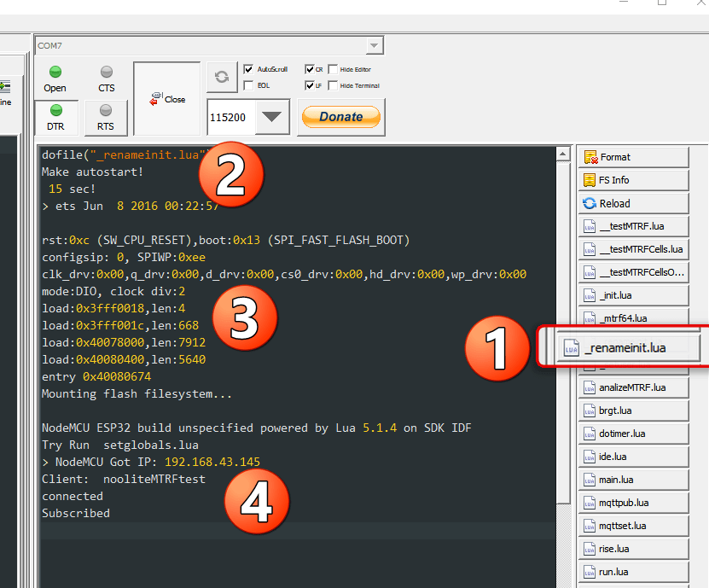The width and height of the screenshot is (709, 588).
Task: Click the mqttpub.lua file button
Action: tap(633, 503)
